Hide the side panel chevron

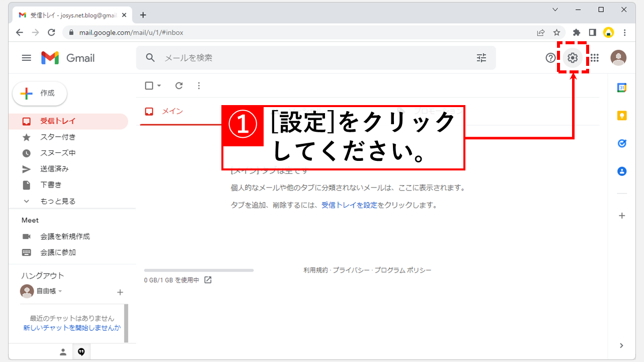click(622, 345)
